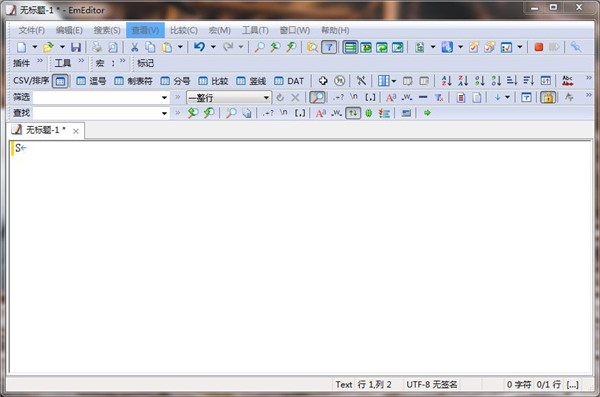
Task: Undo with the blue curved arrow icon
Action: coord(199,47)
